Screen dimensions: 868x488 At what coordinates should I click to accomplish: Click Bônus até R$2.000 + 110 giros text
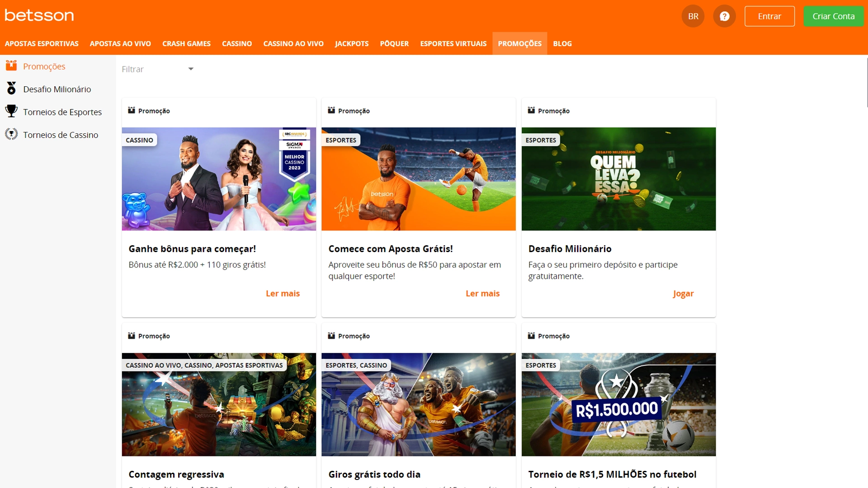(197, 265)
